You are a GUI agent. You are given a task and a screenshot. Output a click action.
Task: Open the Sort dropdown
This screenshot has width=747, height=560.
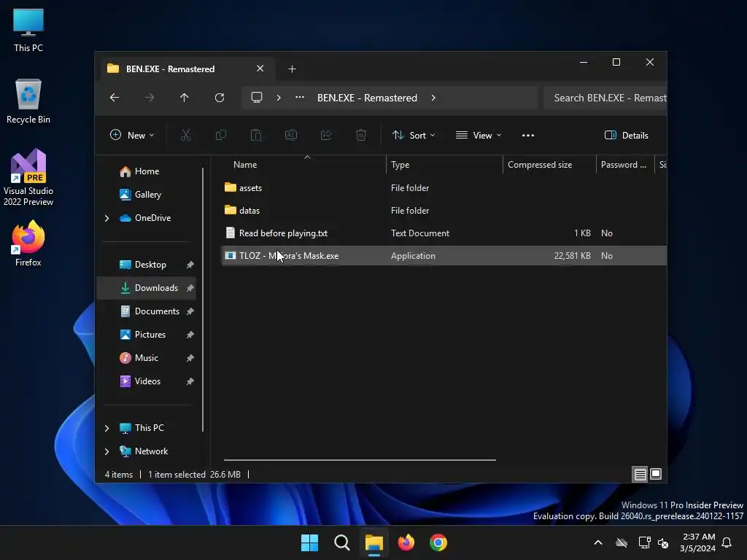pos(414,135)
